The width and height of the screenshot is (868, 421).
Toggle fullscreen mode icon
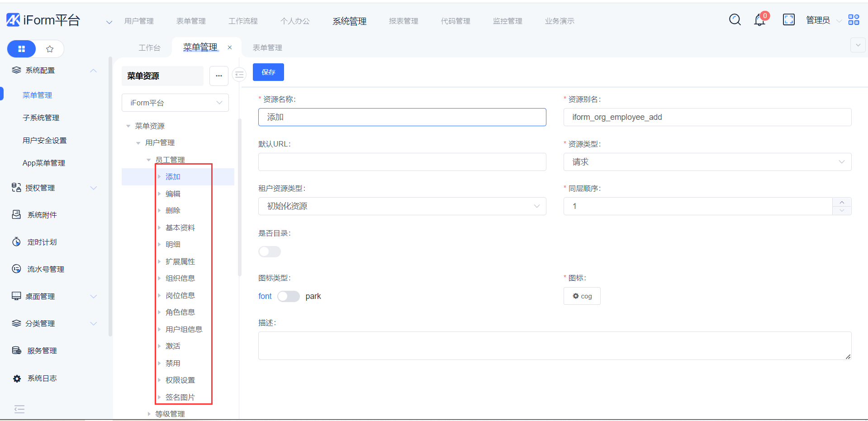click(788, 19)
